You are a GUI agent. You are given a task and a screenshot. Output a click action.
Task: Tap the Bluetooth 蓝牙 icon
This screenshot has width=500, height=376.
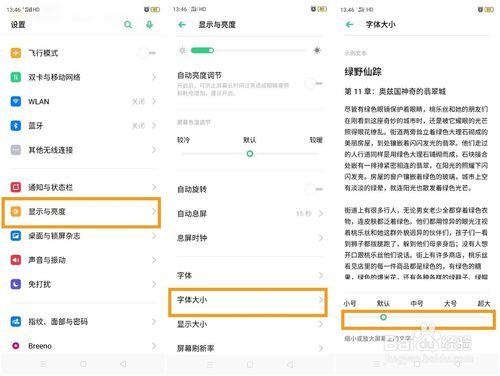[16, 126]
